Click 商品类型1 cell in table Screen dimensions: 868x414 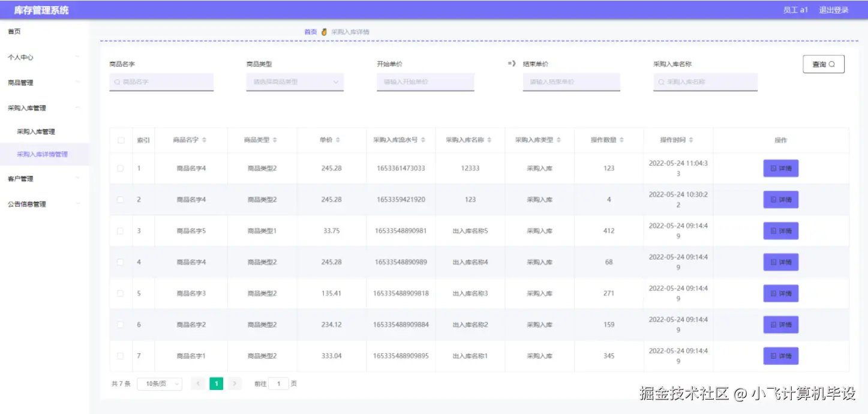click(262, 231)
